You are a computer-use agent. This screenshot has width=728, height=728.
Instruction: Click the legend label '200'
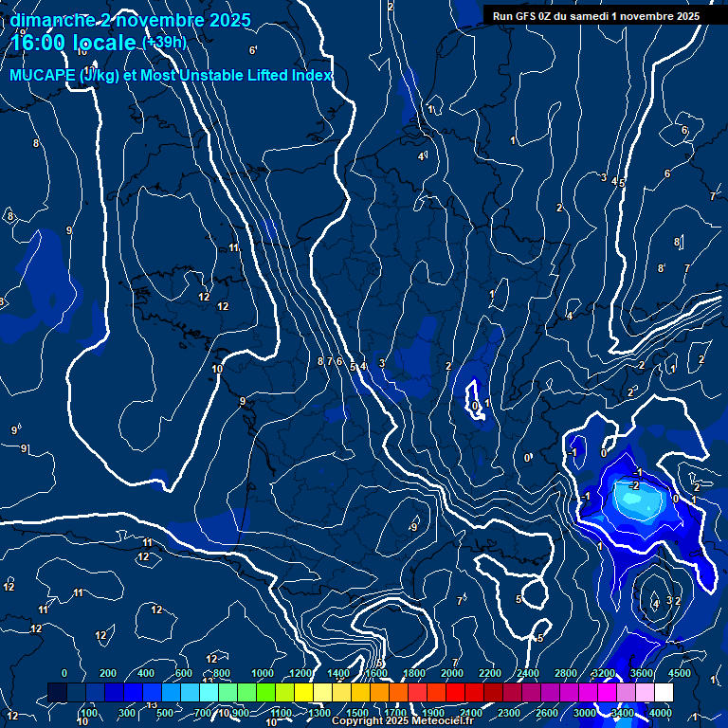[108, 673]
